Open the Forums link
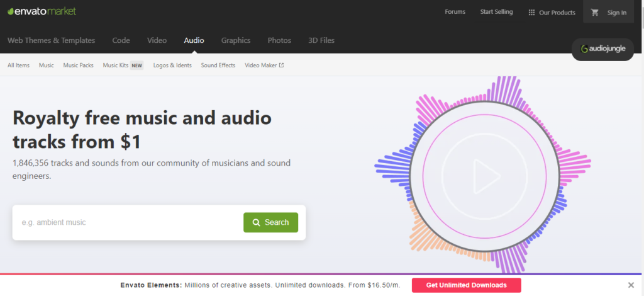This screenshot has width=644, height=296. coord(455,12)
